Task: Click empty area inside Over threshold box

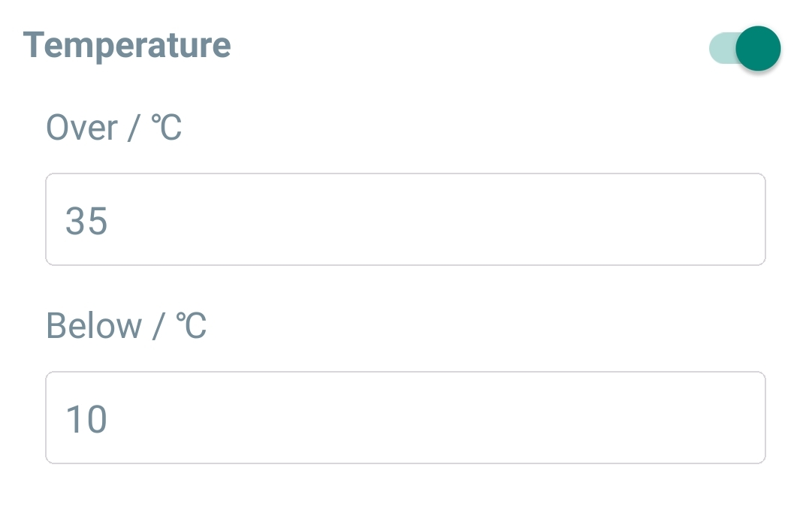Action: click(451, 219)
